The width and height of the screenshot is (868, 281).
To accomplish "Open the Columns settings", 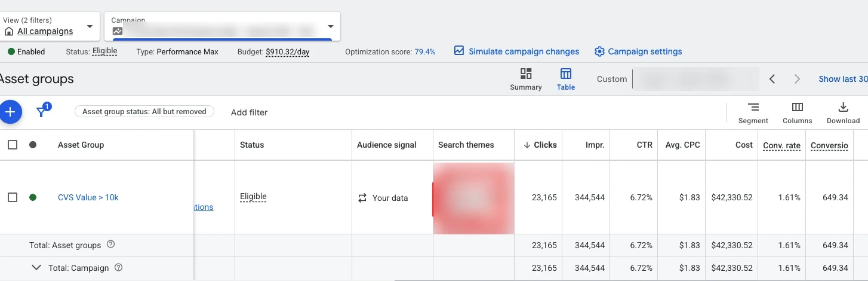I will click(x=797, y=112).
